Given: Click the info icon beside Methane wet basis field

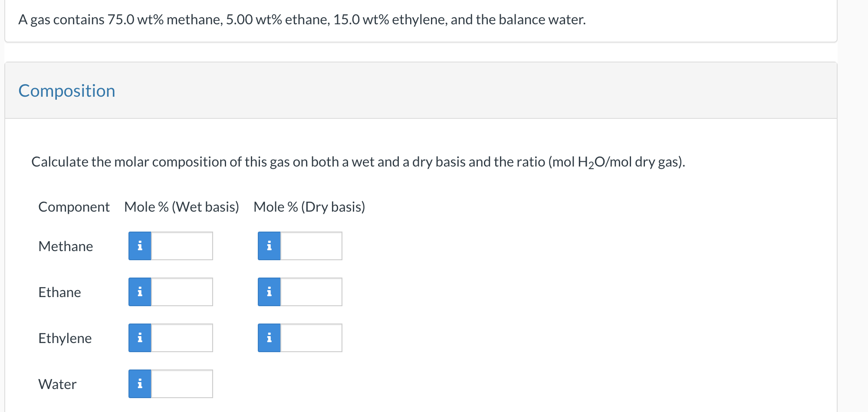Looking at the screenshot, I should coord(140,245).
